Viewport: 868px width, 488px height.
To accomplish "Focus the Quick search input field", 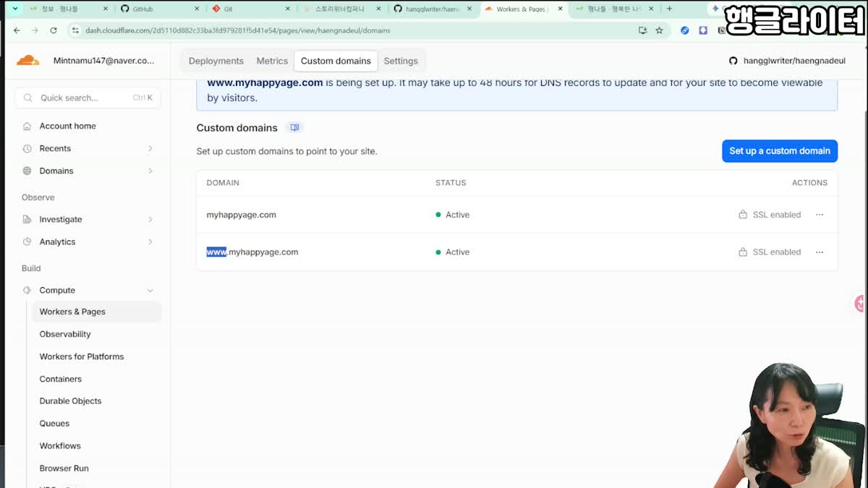I will click(88, 98).
